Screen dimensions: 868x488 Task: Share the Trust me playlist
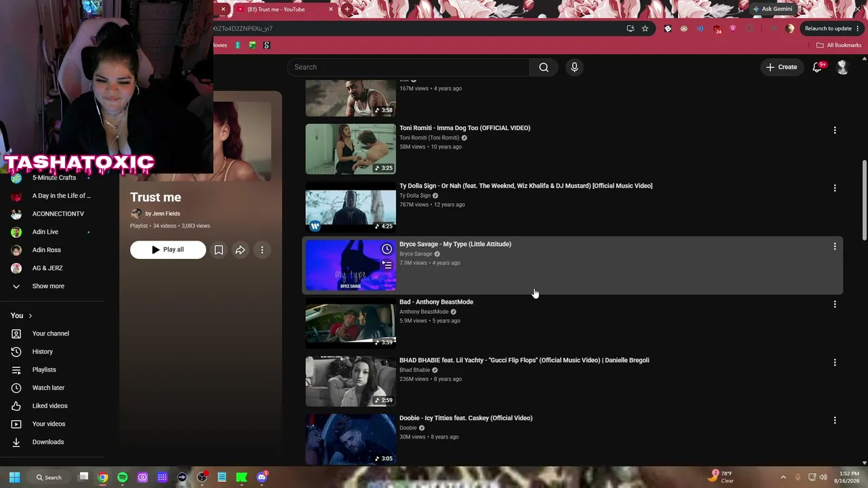pos(240,250)
